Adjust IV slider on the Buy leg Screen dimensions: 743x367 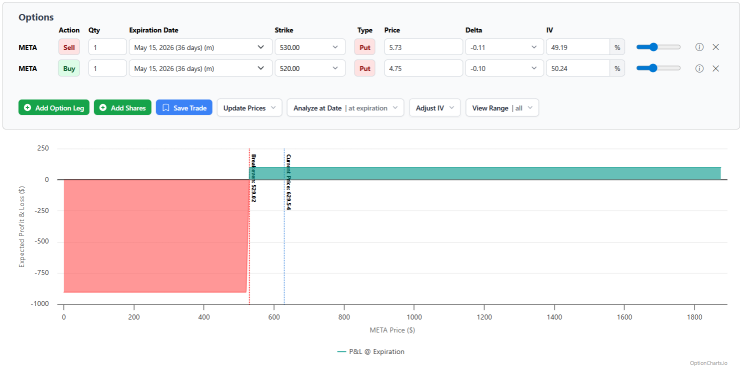(659, 68)
